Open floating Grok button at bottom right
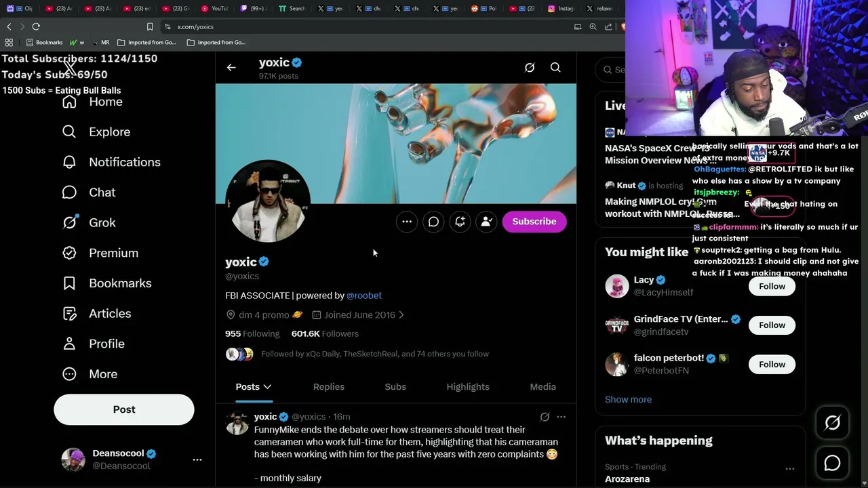 point(832,423)
